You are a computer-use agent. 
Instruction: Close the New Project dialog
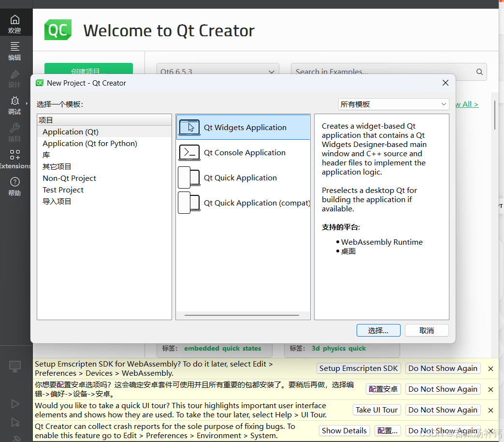point(445,83)
